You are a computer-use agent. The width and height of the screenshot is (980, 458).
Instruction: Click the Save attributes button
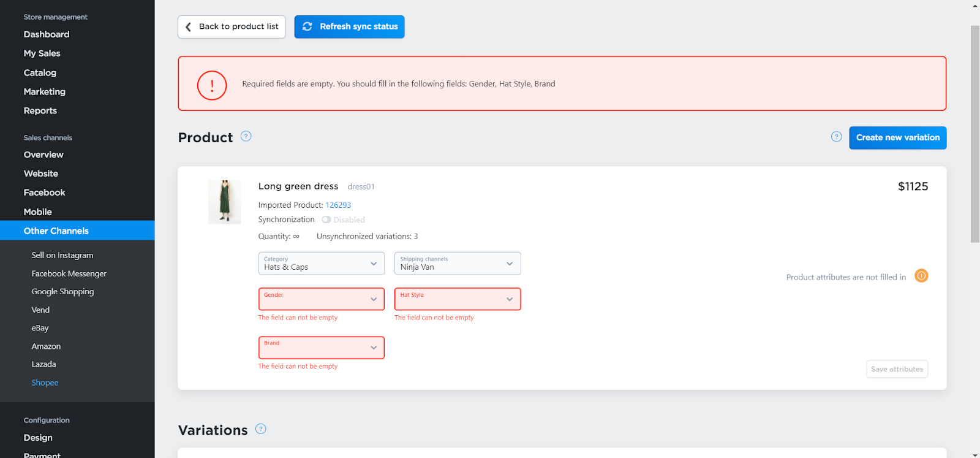897,369
